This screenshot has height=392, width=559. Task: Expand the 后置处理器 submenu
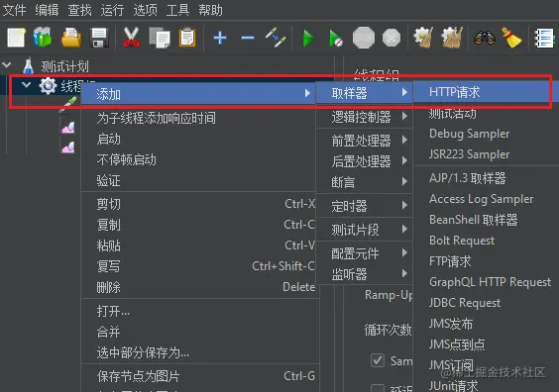pyautogui.click(x=365, y=161)
